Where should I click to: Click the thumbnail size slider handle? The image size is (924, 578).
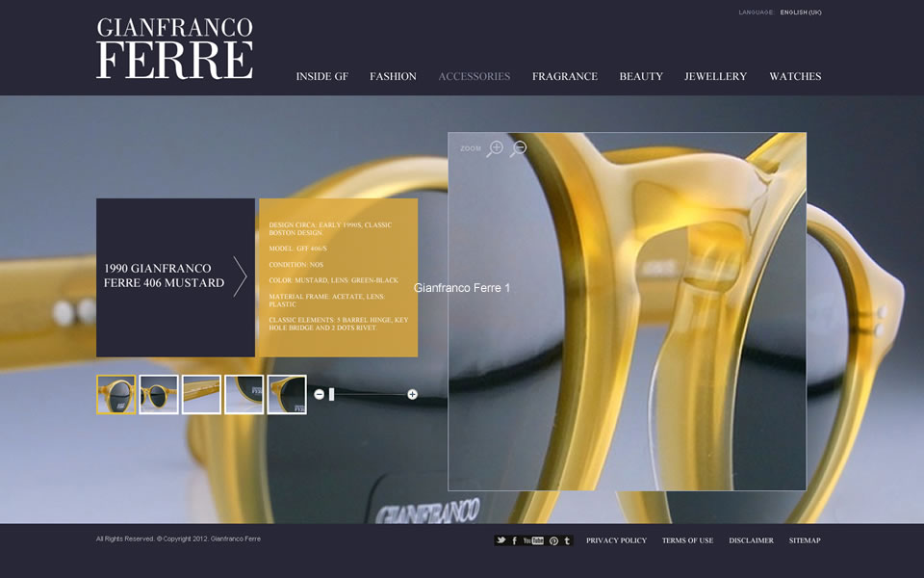(x=332, y=394)
